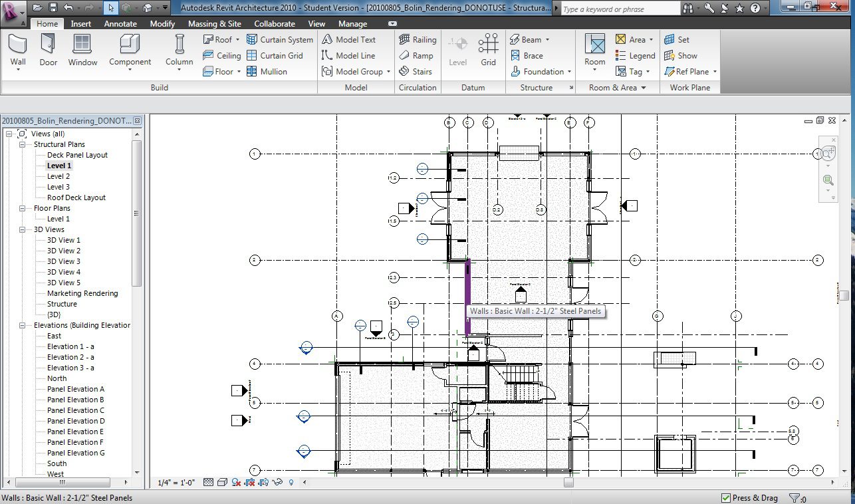Screen dimensions: 855x504
Task: Collapse the Structural Plans tree node
Action: click(x=22, y=144)
